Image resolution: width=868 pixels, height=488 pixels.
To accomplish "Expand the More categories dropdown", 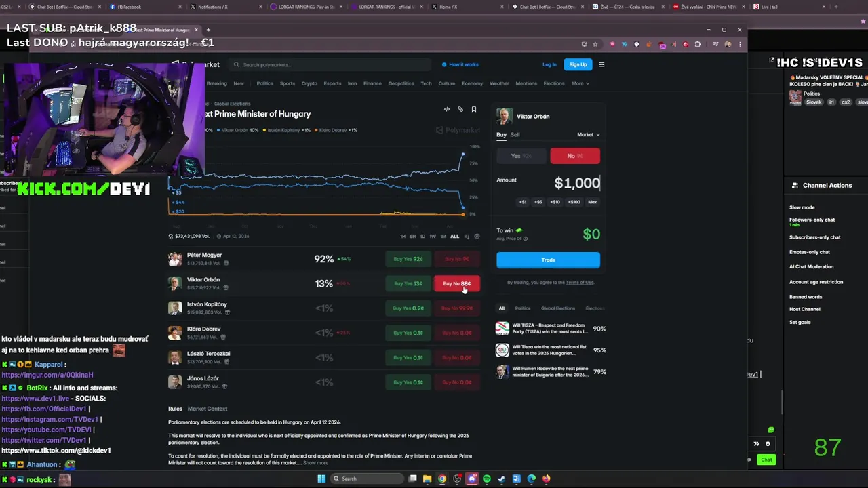I will (580, 83).
